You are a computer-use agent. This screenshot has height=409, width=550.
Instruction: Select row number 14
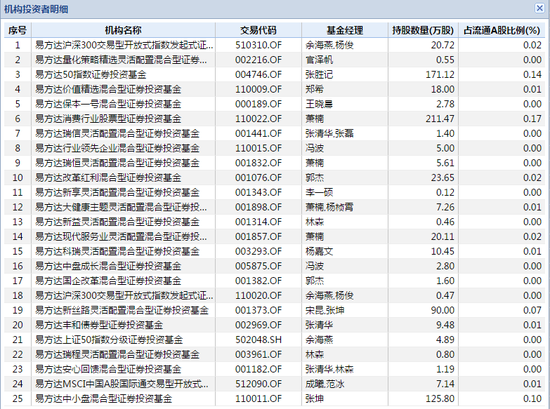pyautogui.click(x=18, y=237)
